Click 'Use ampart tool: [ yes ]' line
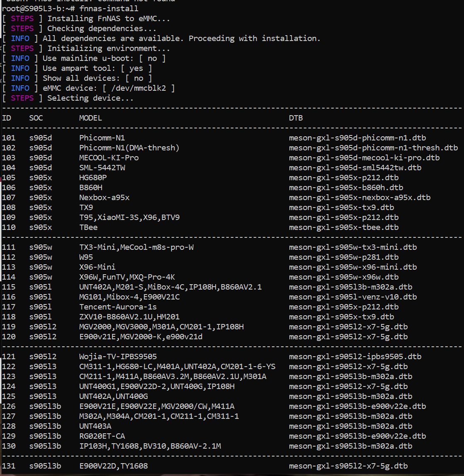Screen dimensions: 464x476 (77, 68)
